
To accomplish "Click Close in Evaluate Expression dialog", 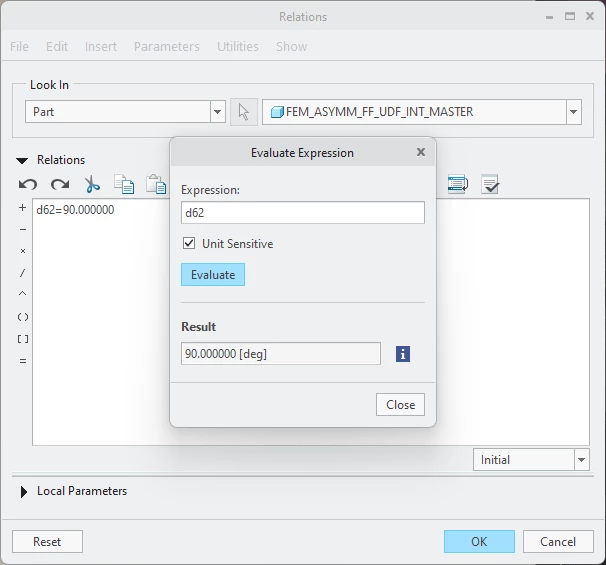I will (400, 405).
